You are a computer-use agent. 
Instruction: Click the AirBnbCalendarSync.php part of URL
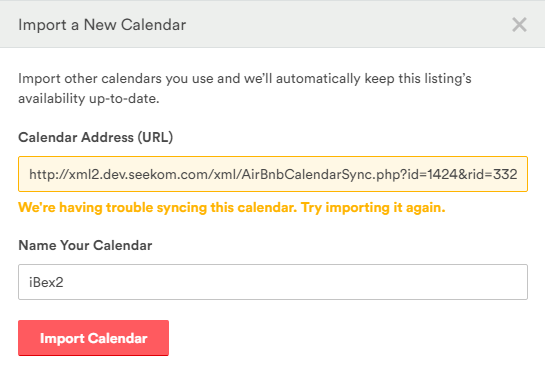(321, 174)
